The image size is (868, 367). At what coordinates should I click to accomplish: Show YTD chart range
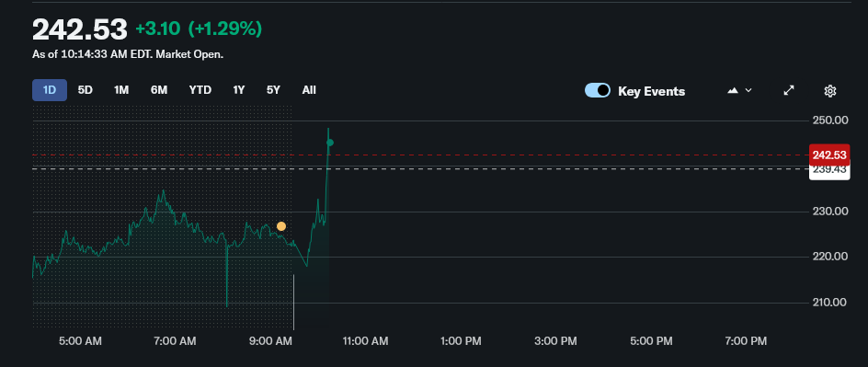[200, 89]
